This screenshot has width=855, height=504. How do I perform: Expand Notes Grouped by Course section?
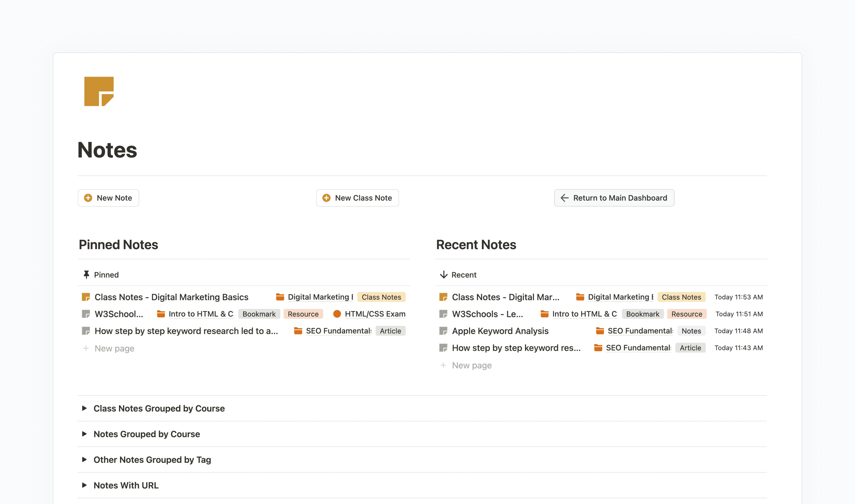coord(85,434)
